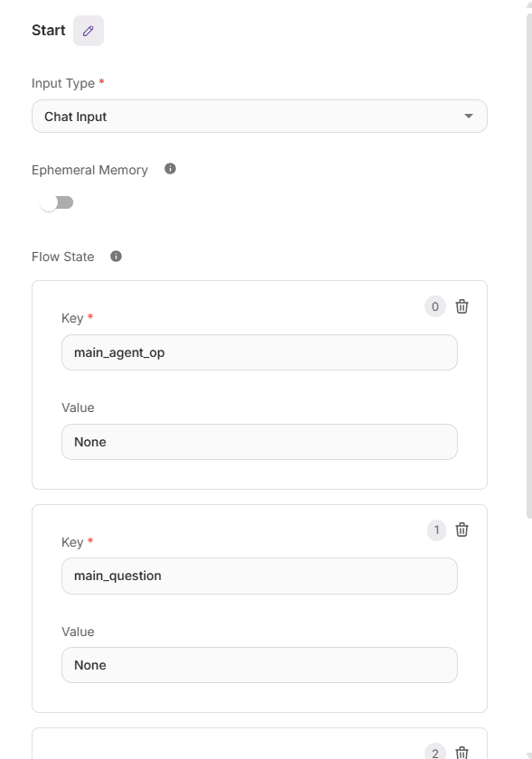The width and height of the screenshot is (532, 759).
Task: Open the Flow State info icon
Action: (116, 256)
